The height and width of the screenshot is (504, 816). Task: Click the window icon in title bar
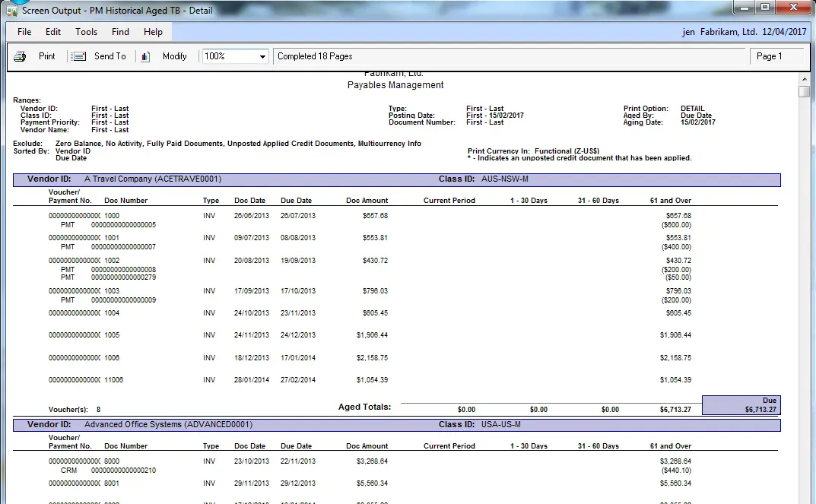pos(11,11)
